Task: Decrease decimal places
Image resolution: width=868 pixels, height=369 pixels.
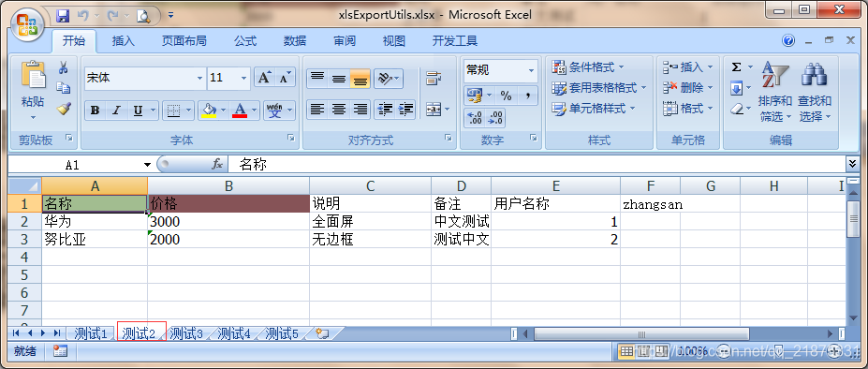Action: (x=495, y=117)
